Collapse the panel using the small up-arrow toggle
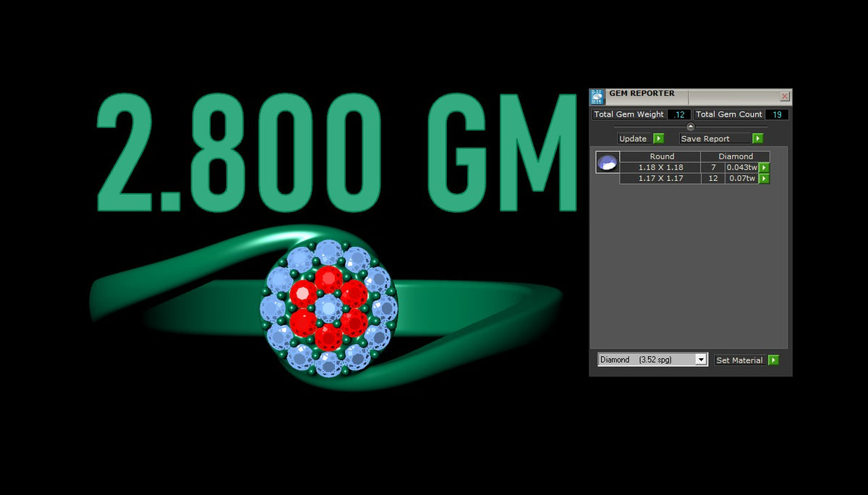Screen dimensions: 868x495 point(690,127)
